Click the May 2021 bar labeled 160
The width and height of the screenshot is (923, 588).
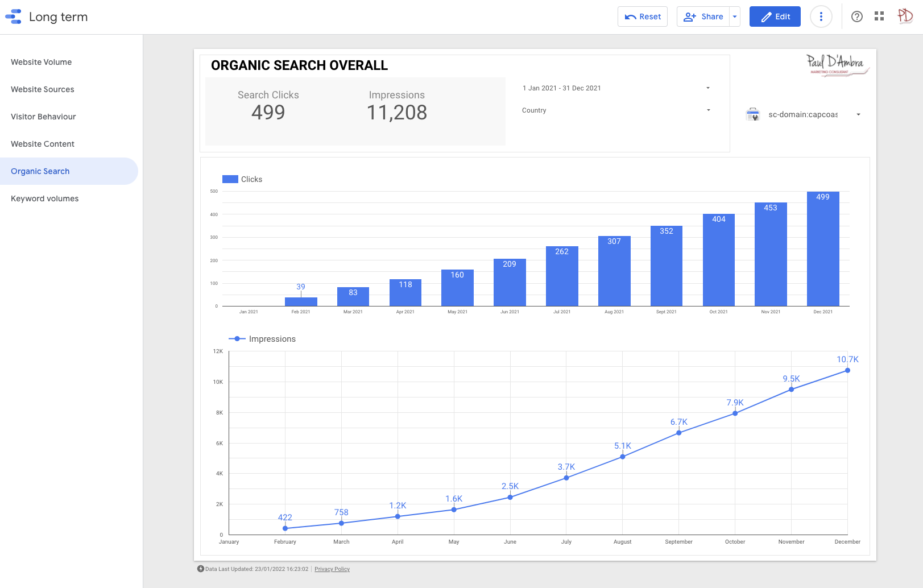coord(458,288)
